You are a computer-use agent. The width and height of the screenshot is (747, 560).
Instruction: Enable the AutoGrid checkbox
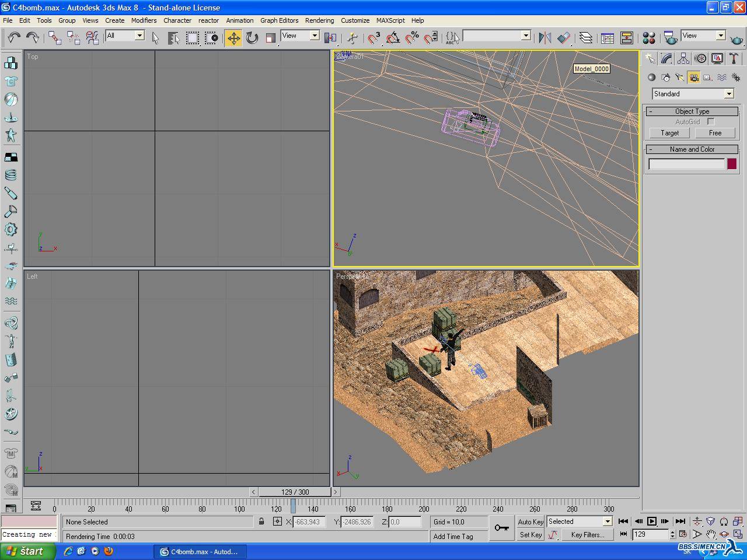tap(711, 121)
